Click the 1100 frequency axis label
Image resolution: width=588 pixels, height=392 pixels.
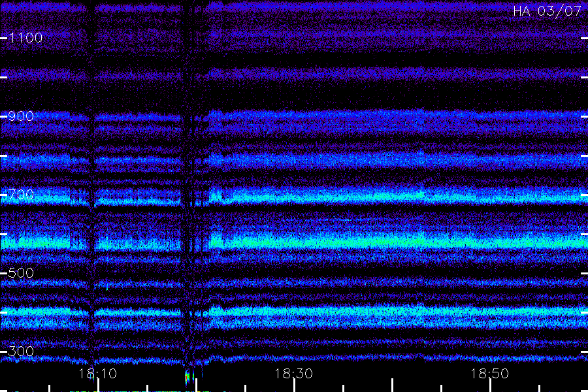[25, 38]
